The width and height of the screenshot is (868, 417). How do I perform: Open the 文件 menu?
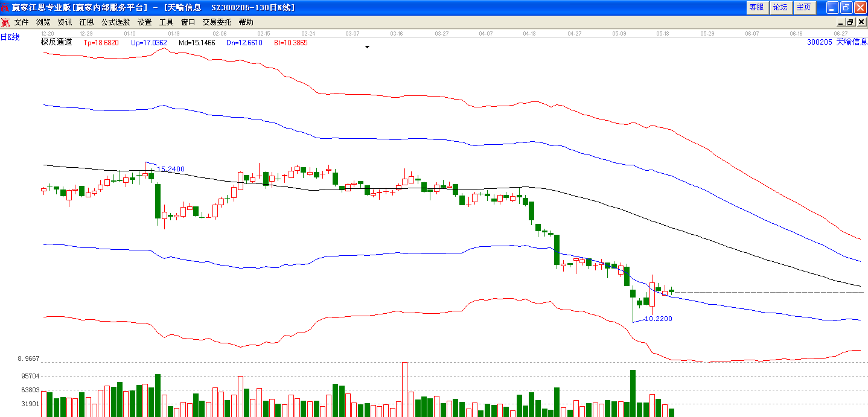pos(22,22)
